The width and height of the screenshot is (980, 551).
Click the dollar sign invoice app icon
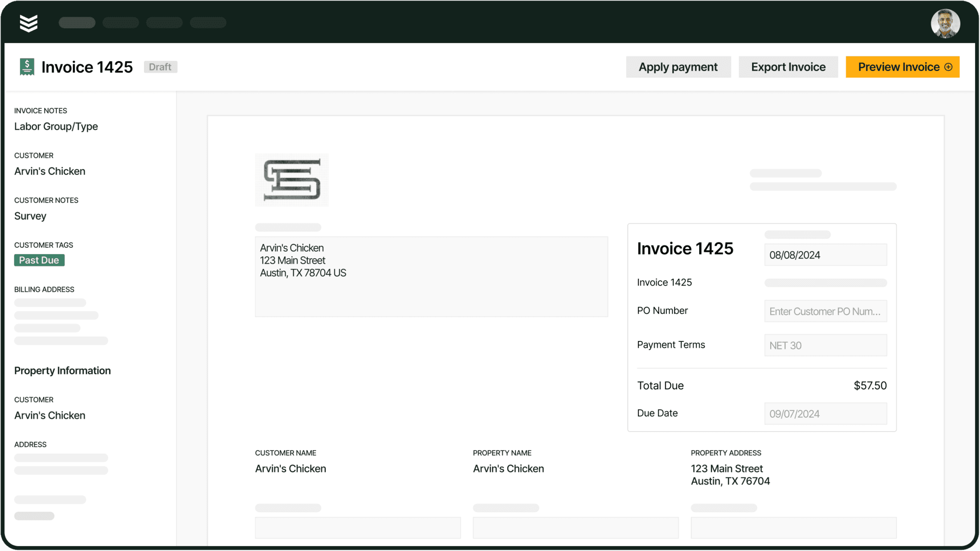pos(27,67)
